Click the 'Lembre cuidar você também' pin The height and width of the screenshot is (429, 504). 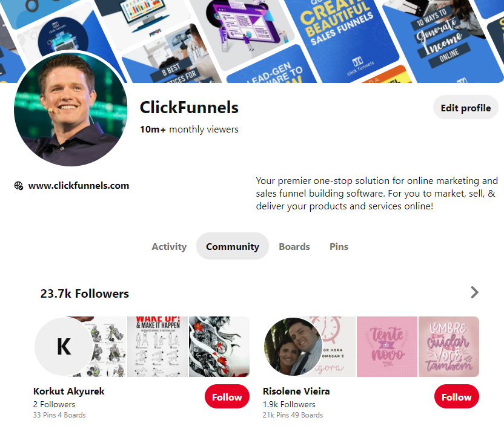click(x=449, y=347)
